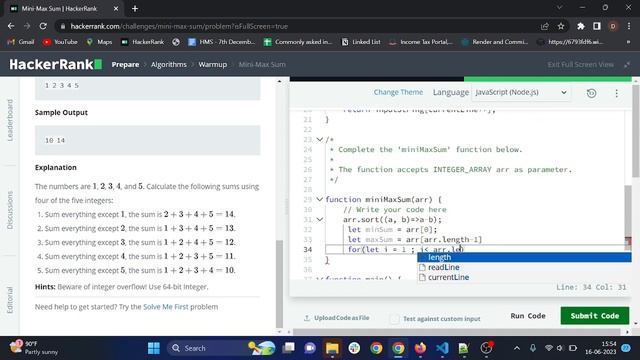Toggle the browser side panel icon
This screenshot has height=360, width=640.
597,26
